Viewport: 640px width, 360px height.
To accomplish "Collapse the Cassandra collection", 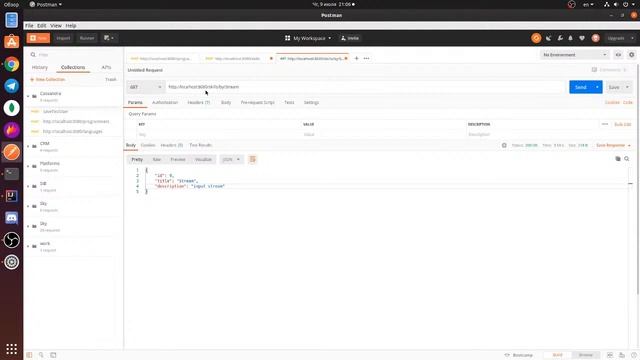I will pyautogui.click(x=28, y=97).
